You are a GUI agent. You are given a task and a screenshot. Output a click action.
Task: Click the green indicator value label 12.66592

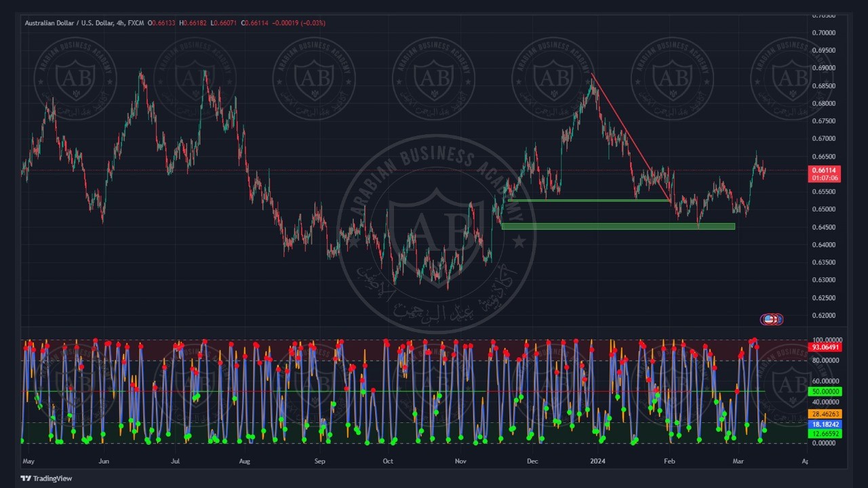825,433
